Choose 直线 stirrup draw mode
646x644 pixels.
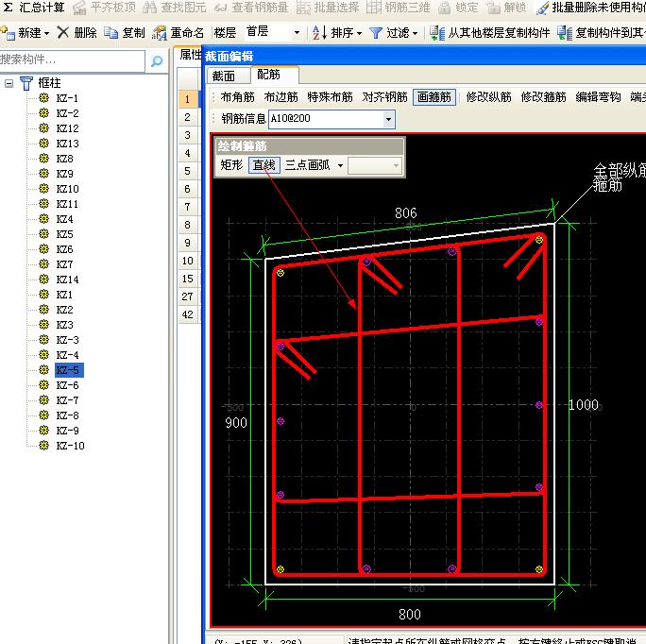coord(264,165)
